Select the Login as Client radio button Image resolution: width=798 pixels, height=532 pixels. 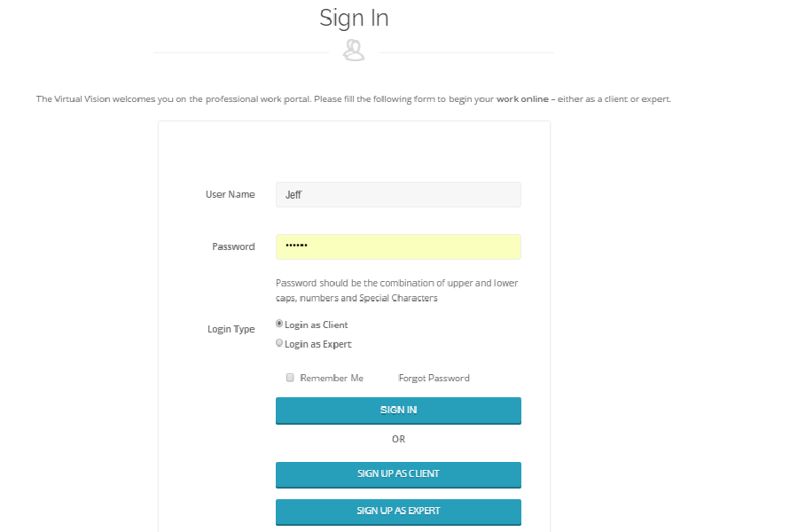click(x=280, y=324)
